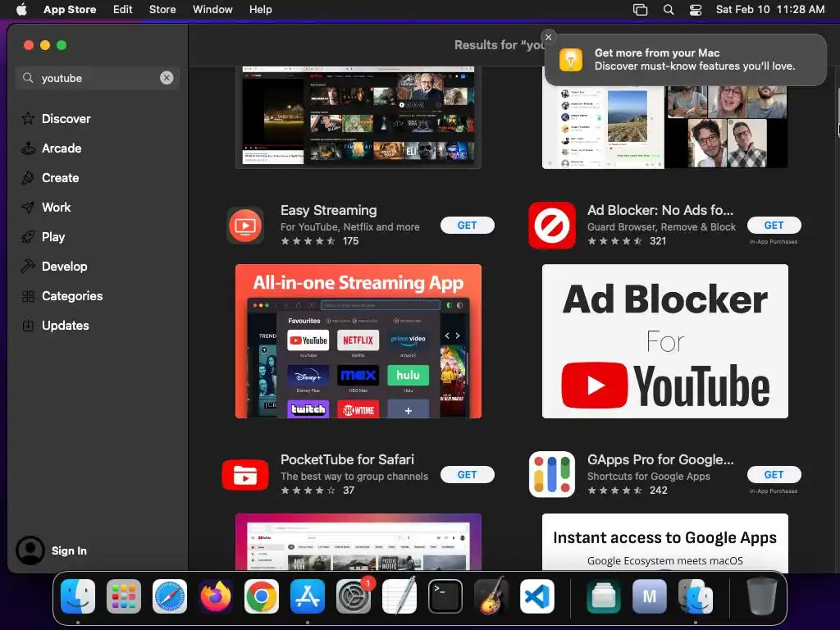Launch GarageBand from the dock

click(x=491, y=596)
